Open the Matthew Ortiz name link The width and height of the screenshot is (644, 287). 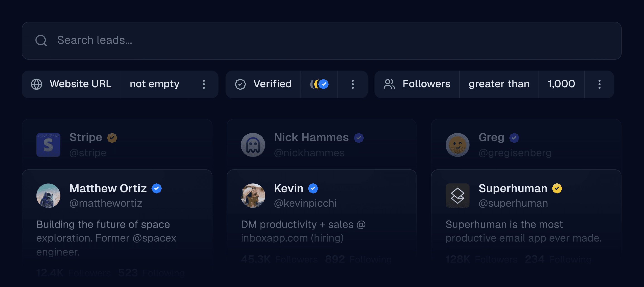click(x=108, y=188)
